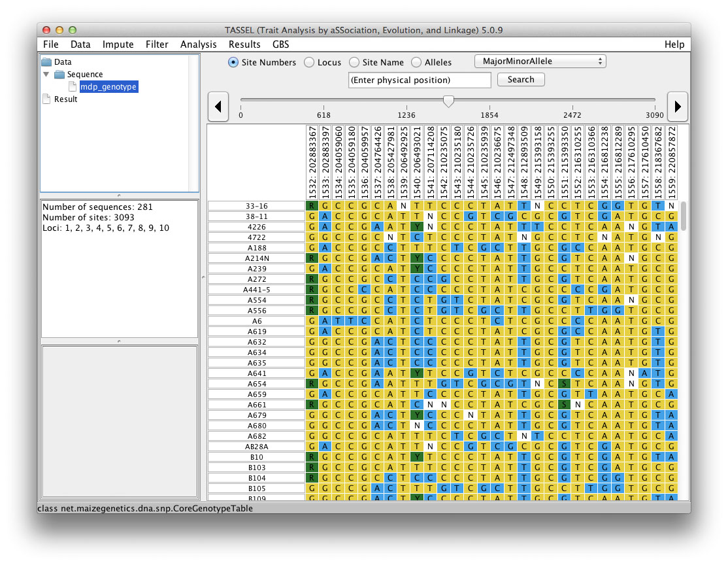Viewport: 728px width, 565px height.
Task: Select the Site Numbers radio button
Action: [x=233, y=62]
